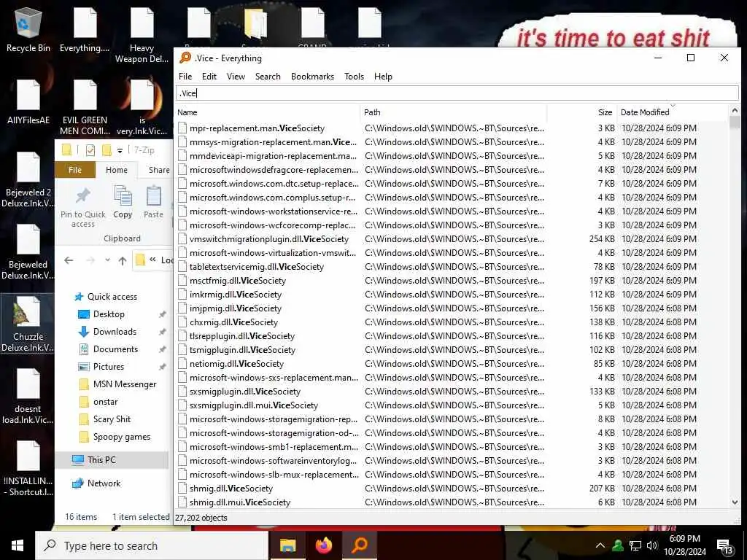This screenshot has height=560, width=747.
Task: Click Properties checkmark icon in Explorer quick toolbar
Action: click(x=90, y=150)
